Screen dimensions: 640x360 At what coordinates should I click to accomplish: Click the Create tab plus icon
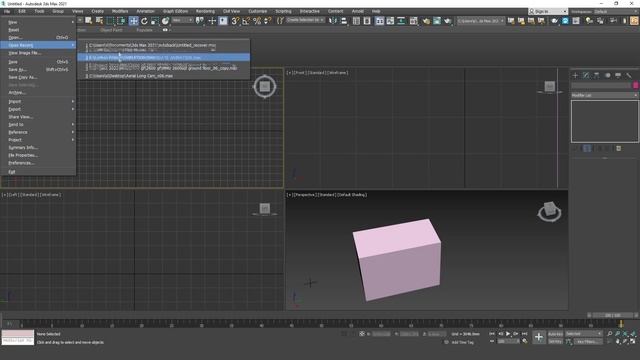[576, 75]
